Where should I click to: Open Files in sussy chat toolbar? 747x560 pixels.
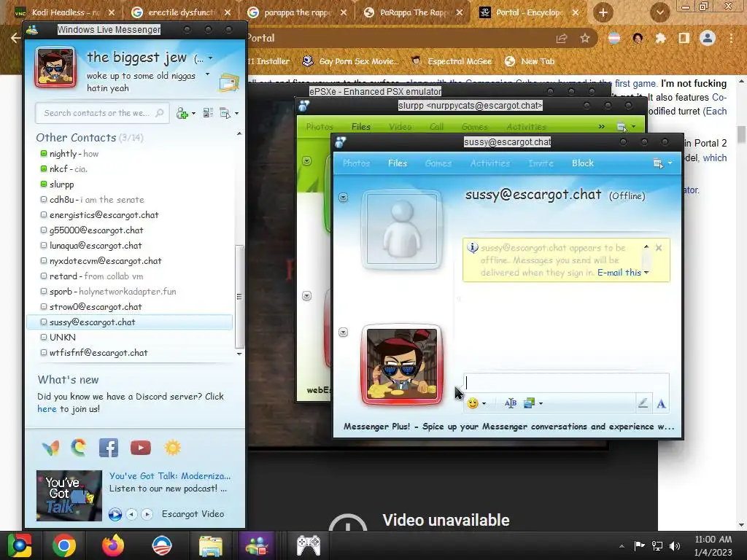coord(398,163)
